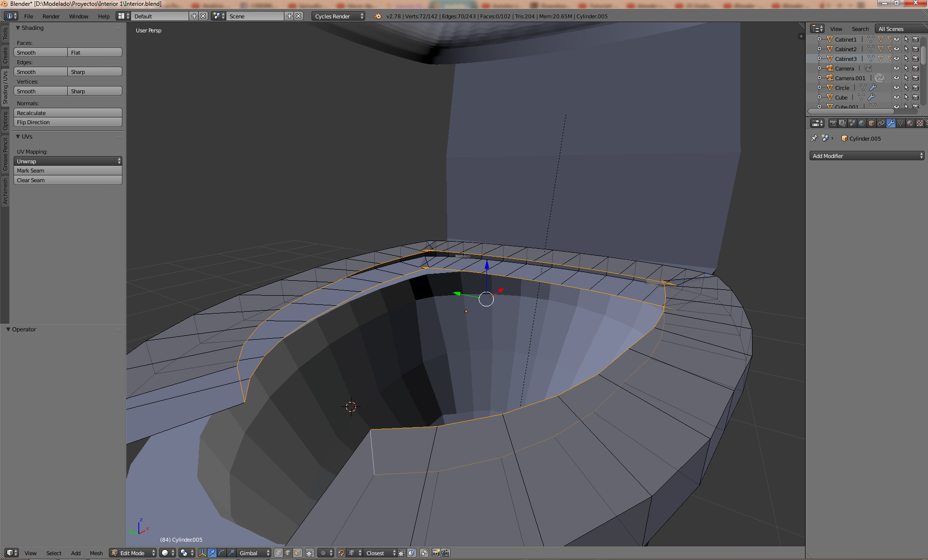Click the OpenGL render animation clapper icon

(445, 553)
